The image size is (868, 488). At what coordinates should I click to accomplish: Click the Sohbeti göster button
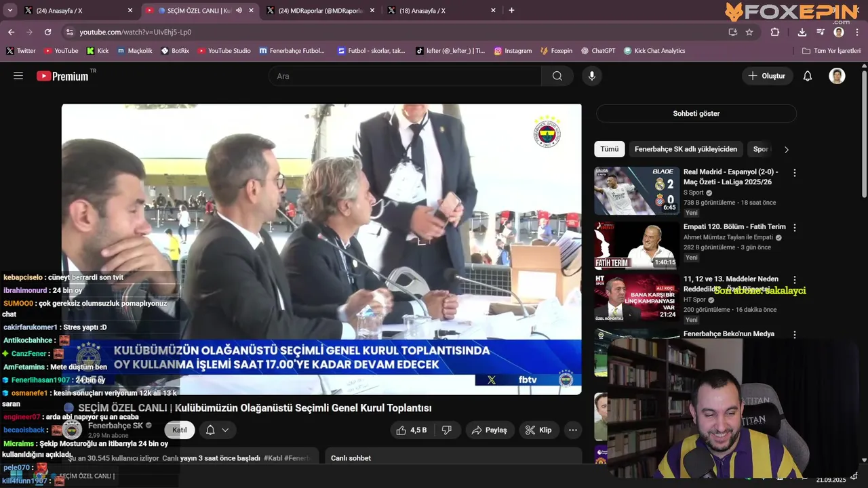(x=696, y=113)
